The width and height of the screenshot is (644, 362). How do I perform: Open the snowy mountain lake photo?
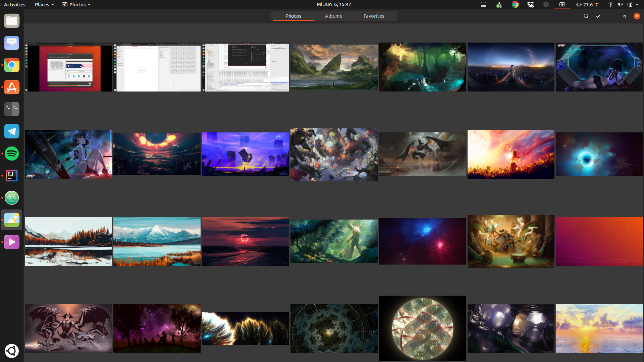click(x=157, y=241)
